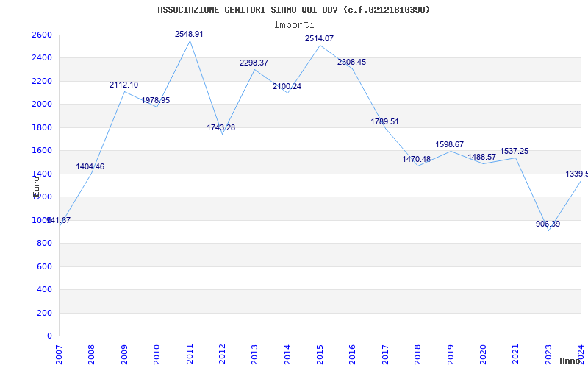Select data label 2298.37
This screenshot has width=588, height=368.
[x=254, y=63]
